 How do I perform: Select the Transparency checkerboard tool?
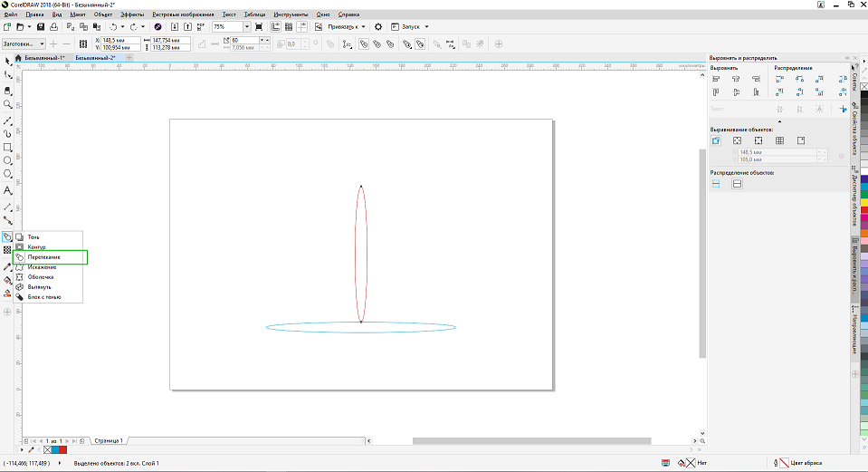[7, 250]
